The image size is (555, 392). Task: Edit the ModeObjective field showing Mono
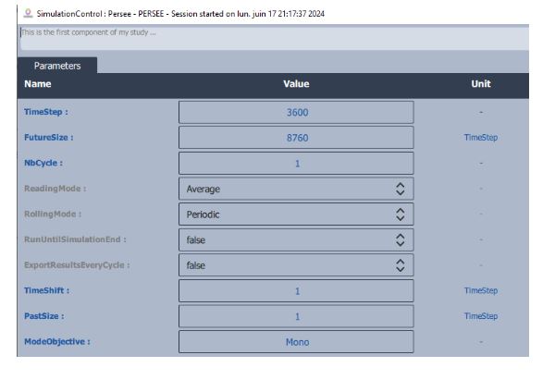(296, 342)
